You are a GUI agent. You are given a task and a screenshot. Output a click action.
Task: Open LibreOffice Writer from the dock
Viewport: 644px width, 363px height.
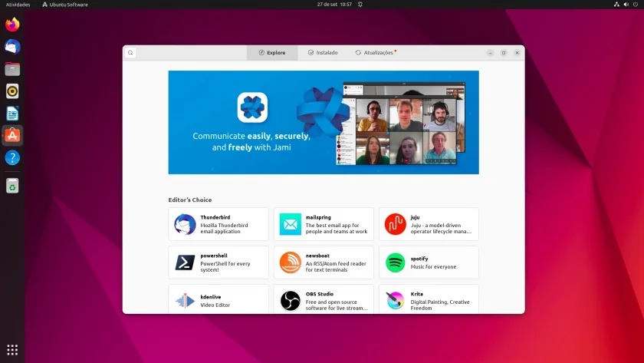[x=12, y=114]
